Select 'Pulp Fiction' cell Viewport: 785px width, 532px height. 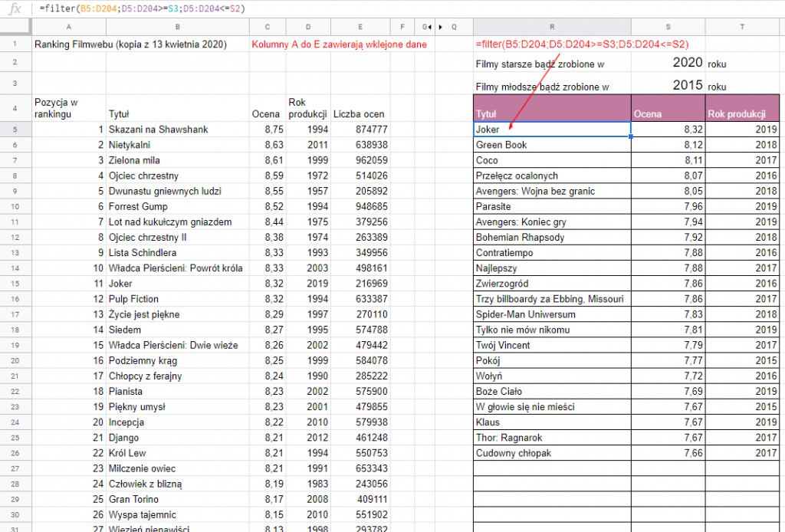click(178, 299)
